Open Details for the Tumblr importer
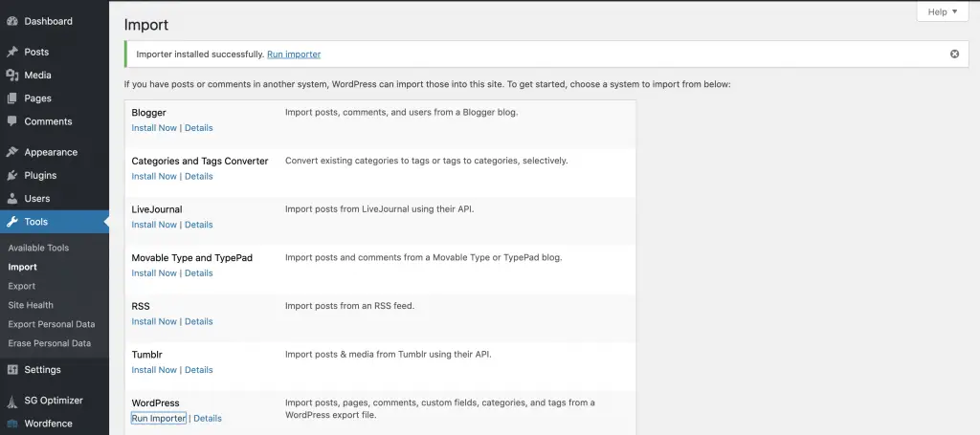The width and height of the screenshot is (980, 435). pyautogui.click(x=199, y=370)
